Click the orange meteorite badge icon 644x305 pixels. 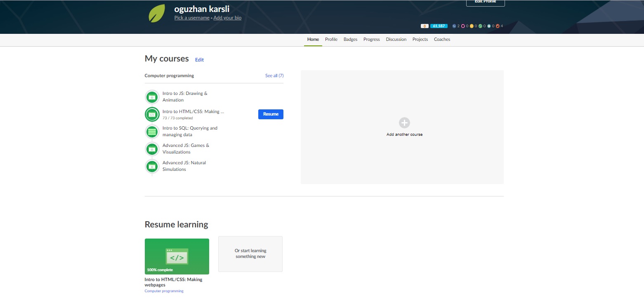pyautogui.click(x=498, y=26)
